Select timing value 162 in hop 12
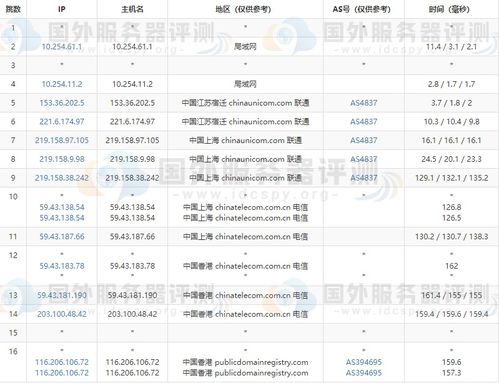The height and width of the screenshot is (383, 499). (451, 266)
